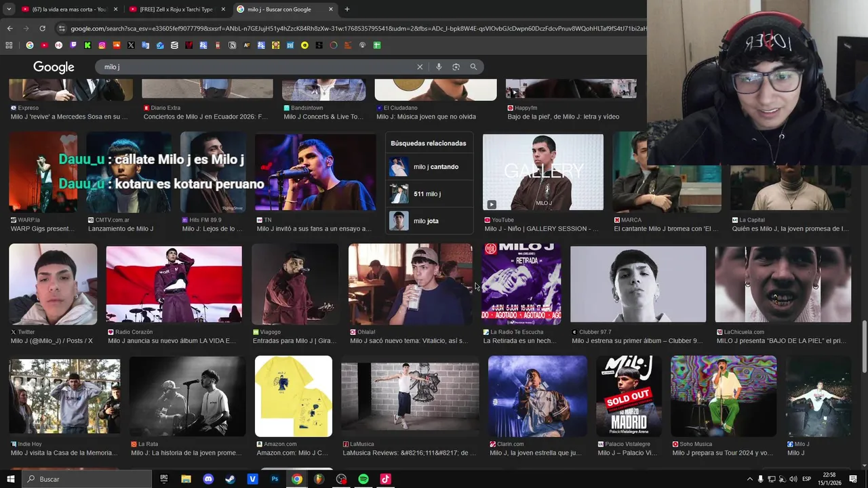
Task: Open the Clubber 97.7 black-and-white portrait
Action: point(638,284)
